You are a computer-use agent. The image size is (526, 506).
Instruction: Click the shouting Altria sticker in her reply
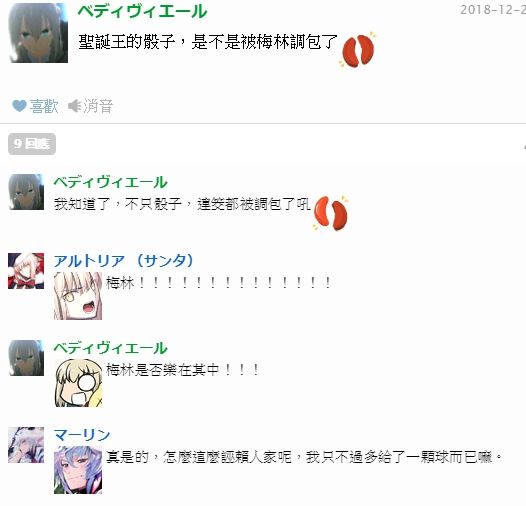pyautogui.click(x=78, y=296)
